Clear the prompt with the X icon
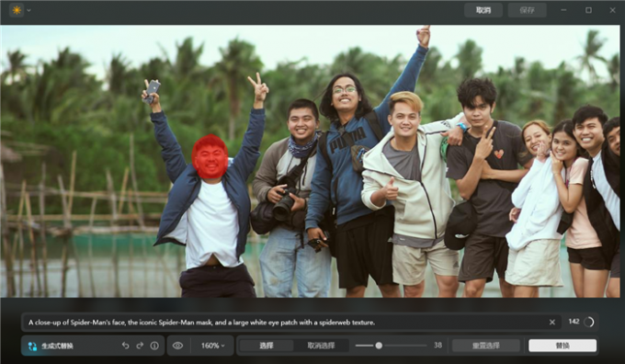The height and width of the screenshot is (364, 625). click(x=552, y=322)
